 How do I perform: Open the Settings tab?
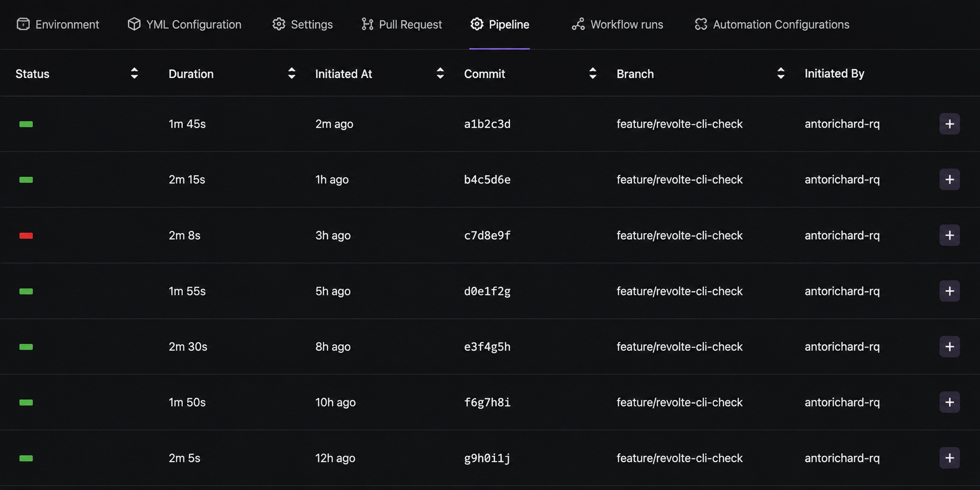coord(303,24)
